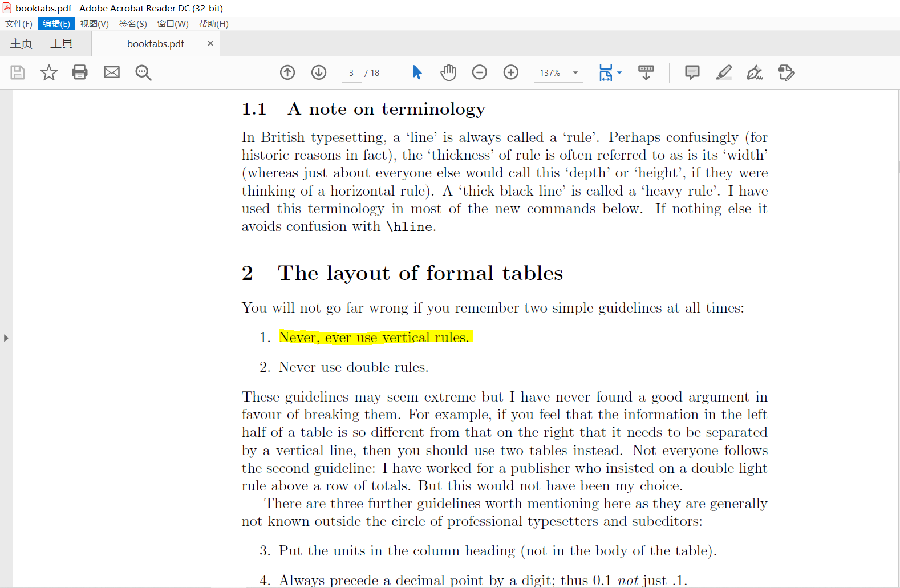
Task: Click the \hline code text
Action: (x=410, y=227)
